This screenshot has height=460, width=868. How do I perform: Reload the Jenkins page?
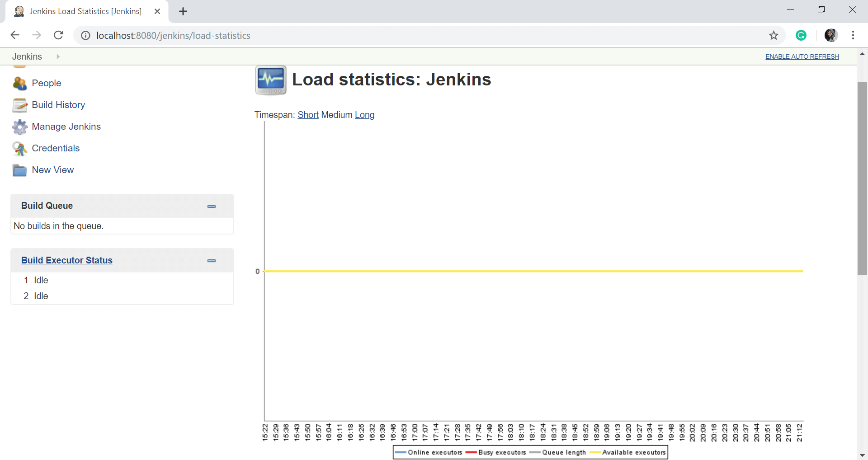pos(58,35)
